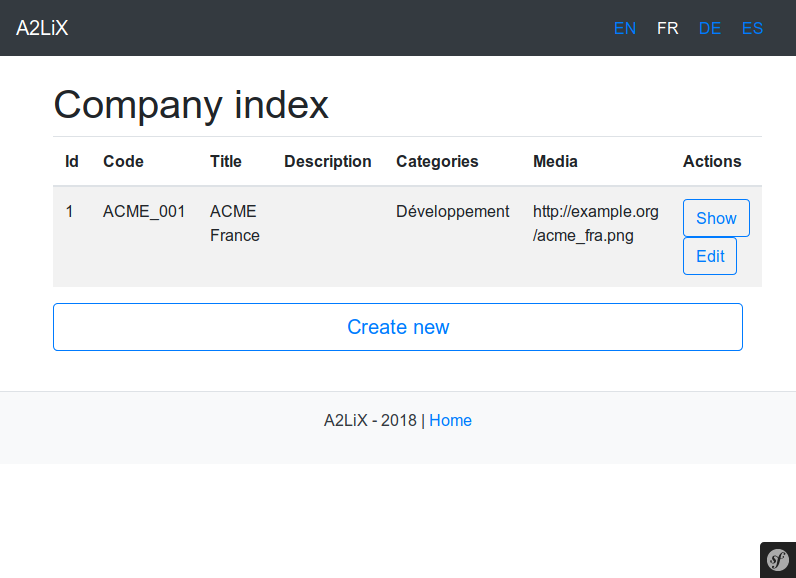Click the Description column header

(328, 161)
